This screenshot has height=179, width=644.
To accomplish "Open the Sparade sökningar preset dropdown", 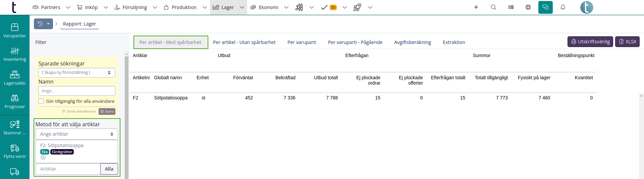I will coord(77,73).
